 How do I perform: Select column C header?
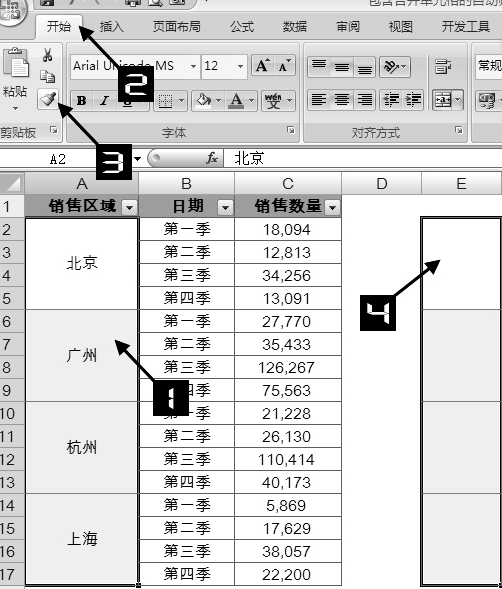[288, 183]
